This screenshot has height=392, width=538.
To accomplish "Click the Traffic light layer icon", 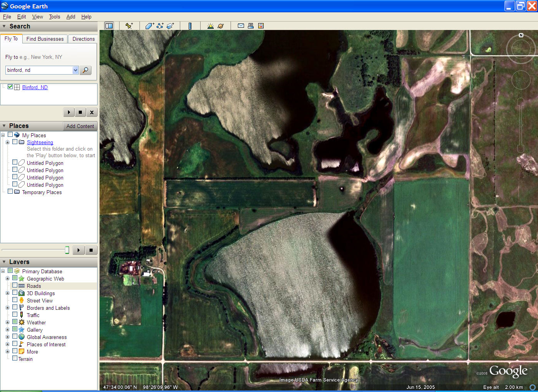I will 22,315.
